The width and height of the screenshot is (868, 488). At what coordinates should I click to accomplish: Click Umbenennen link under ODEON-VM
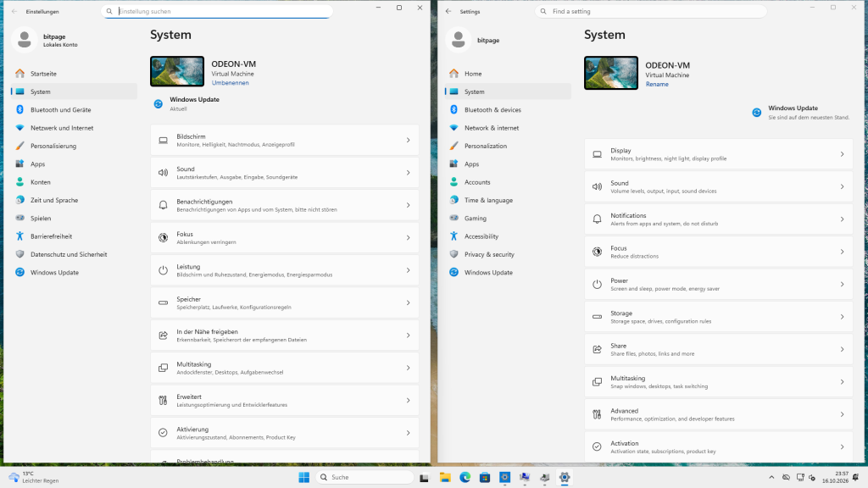tap(231, 83)
